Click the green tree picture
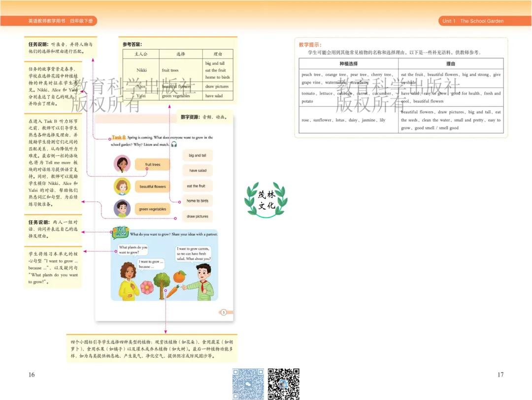This screenshot has width=532, height=400. pos(162,285)
